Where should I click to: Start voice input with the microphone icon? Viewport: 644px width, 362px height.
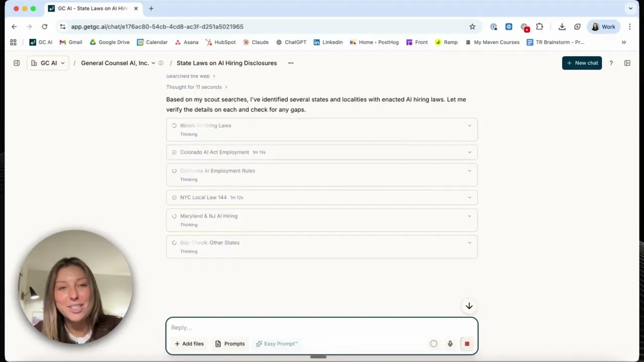[450, 344]
